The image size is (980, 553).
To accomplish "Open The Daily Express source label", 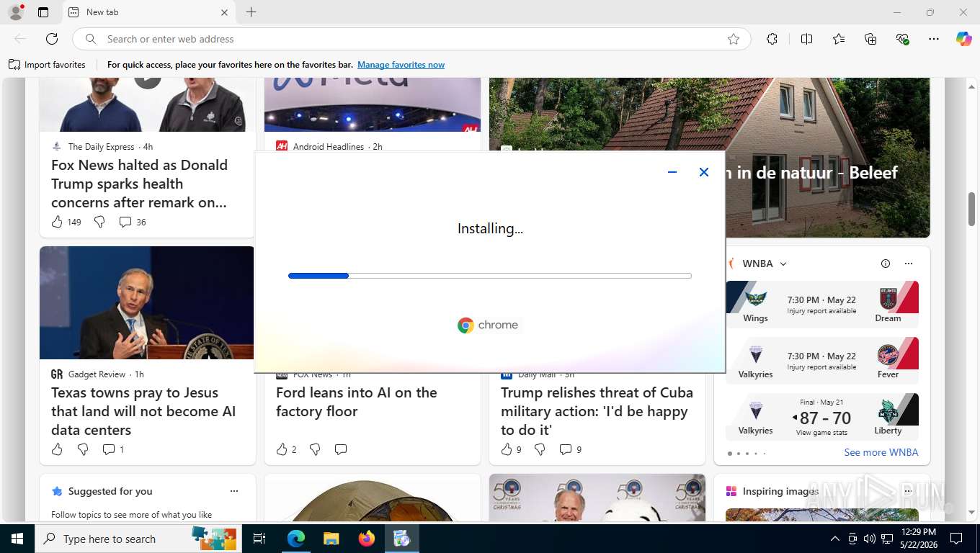I will point(102,146).
